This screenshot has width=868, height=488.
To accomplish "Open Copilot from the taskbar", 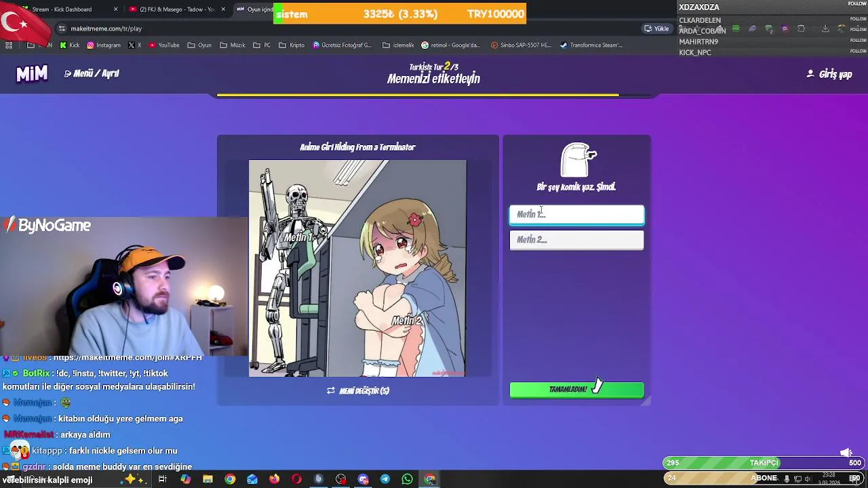I will click(186, 479).
